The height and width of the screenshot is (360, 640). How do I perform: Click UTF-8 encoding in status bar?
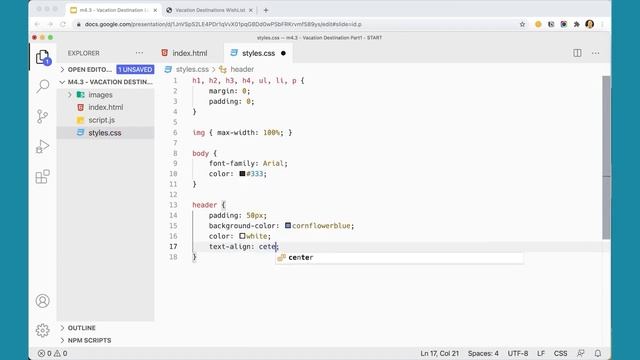click(x=518, y=353)
